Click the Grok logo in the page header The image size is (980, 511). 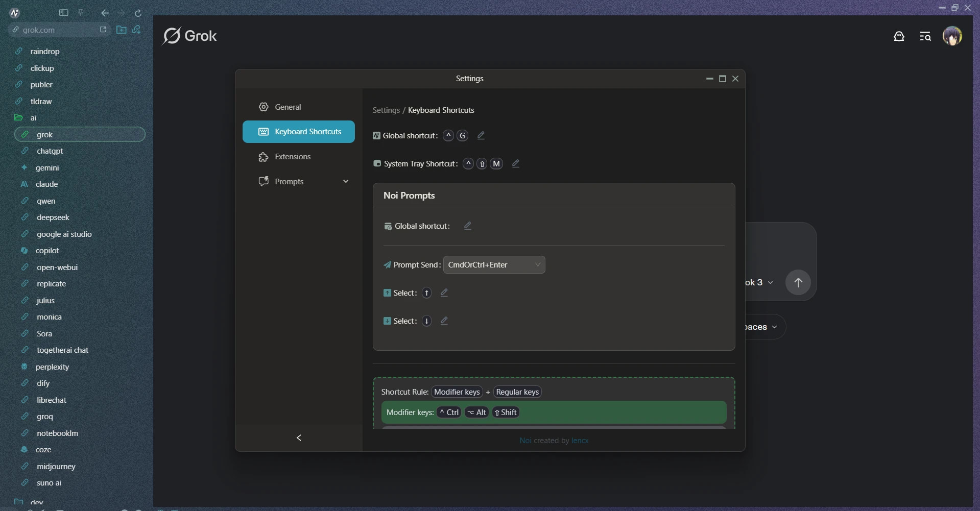[190, 36]
